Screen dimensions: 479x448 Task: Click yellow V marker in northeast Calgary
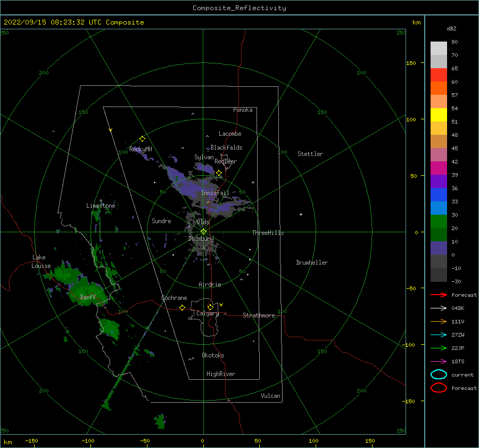(x=221, y=305)
